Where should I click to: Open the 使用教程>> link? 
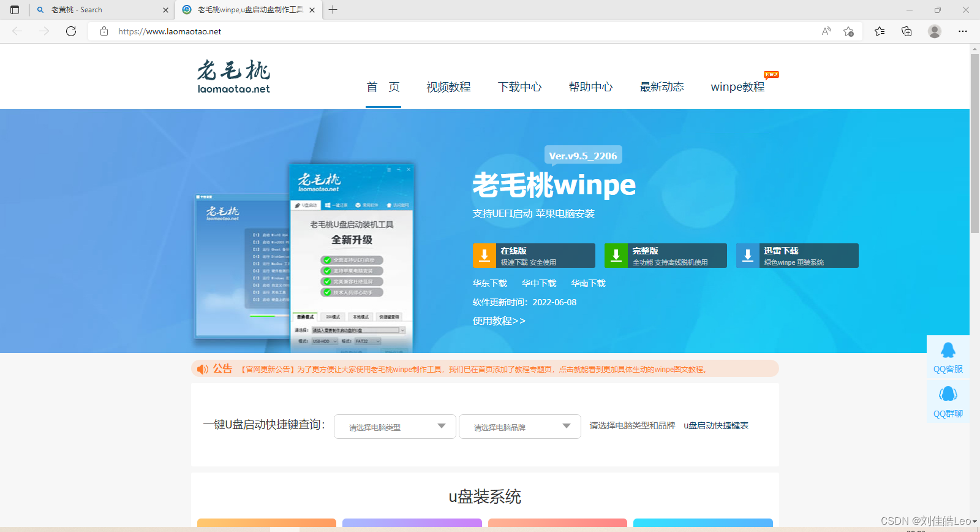499,321
